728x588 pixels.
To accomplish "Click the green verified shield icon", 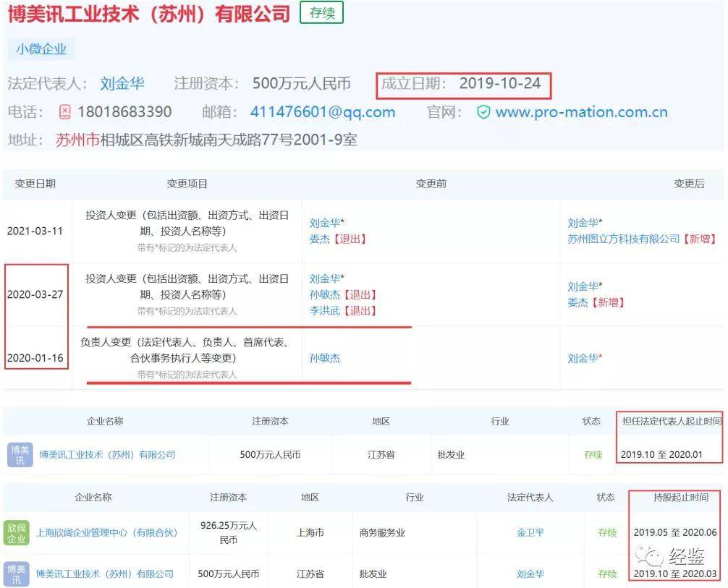I will (x=483, y=112).
